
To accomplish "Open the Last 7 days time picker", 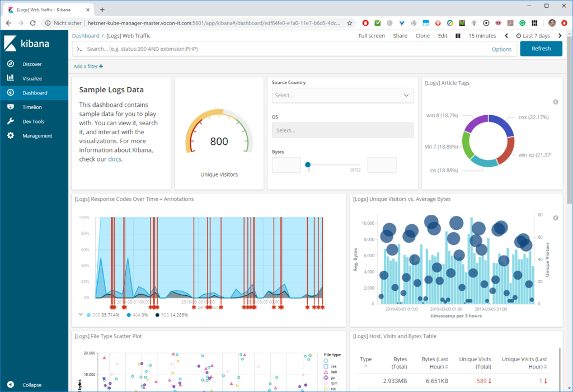I will (533, 36).
